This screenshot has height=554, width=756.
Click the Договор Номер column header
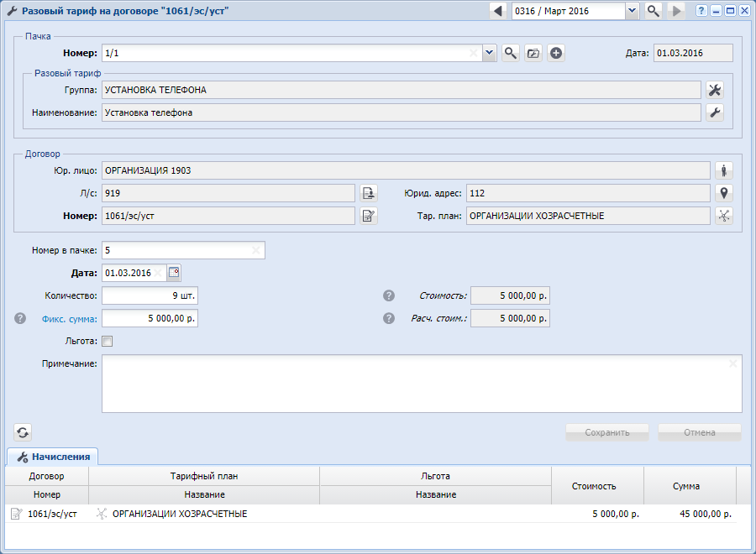tap(47, 494)
